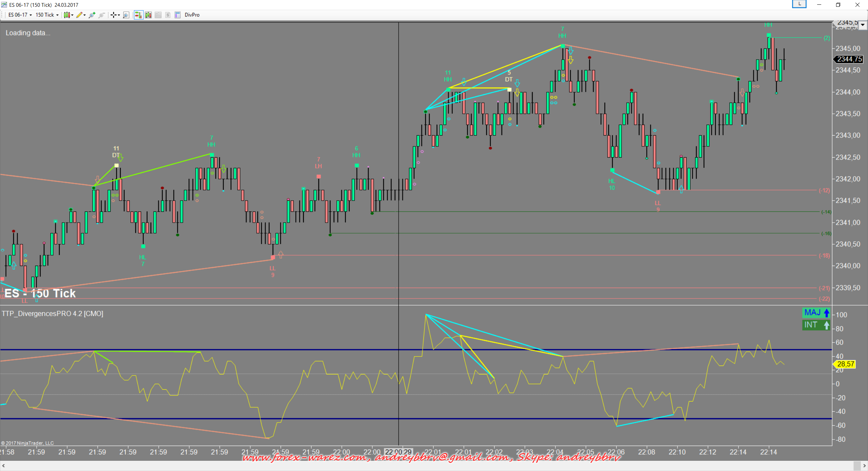
Task: Click the L link button in title bar
Action: pos(799,4)
